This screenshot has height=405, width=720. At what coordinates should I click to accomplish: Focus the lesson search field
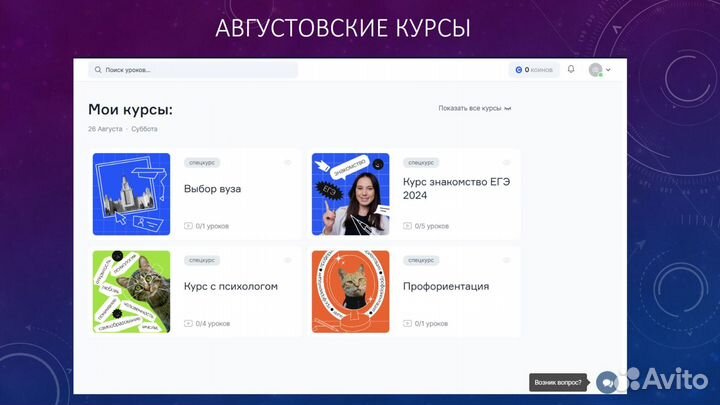coord(193,70)
